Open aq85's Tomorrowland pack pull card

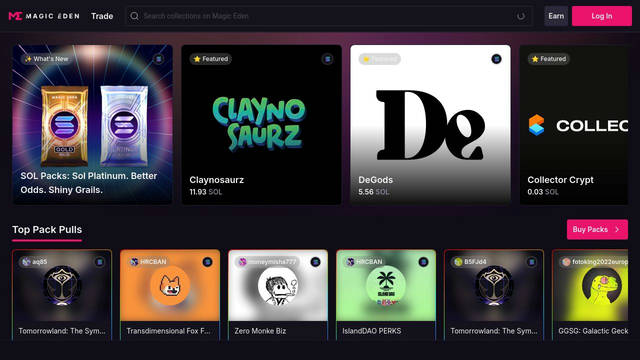pos(62,295)
